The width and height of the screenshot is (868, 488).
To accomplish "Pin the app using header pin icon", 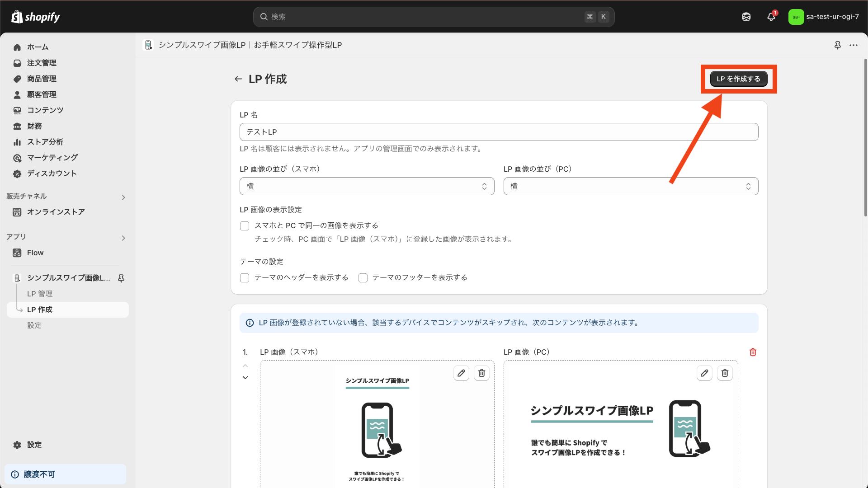I will 837,45.
